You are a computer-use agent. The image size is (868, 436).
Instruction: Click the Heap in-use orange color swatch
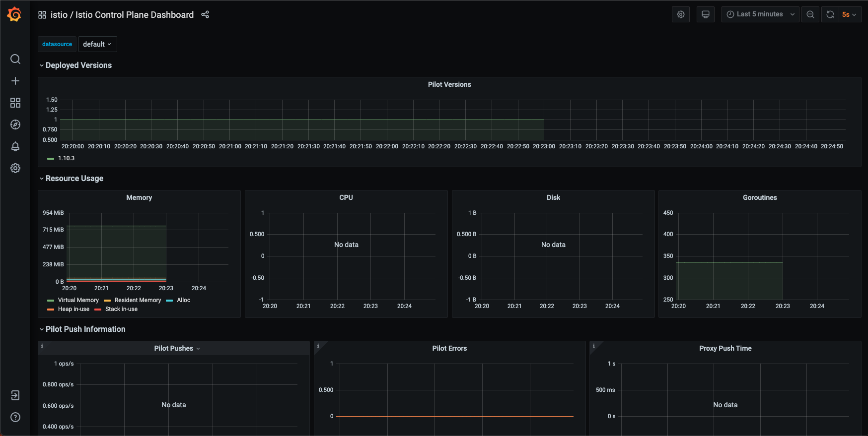[x=51, y=310]
